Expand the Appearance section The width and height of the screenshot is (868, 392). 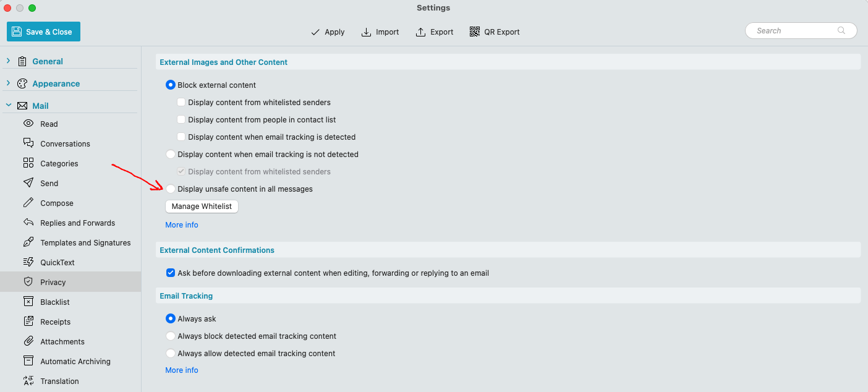(x=8, y=83)
